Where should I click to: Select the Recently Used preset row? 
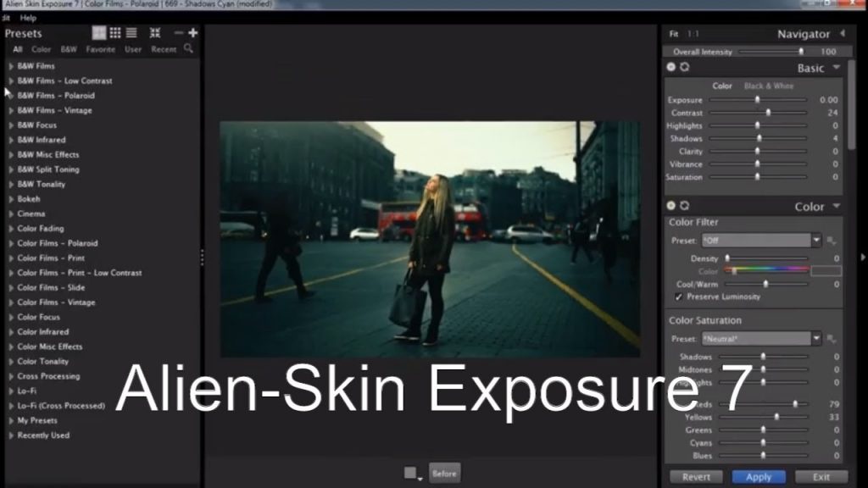43,435
